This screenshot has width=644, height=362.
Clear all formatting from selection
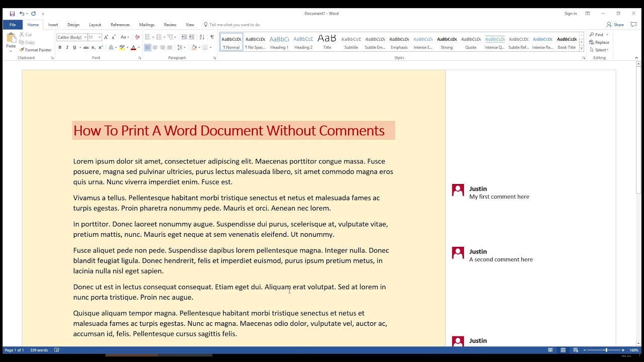point(137,37)
